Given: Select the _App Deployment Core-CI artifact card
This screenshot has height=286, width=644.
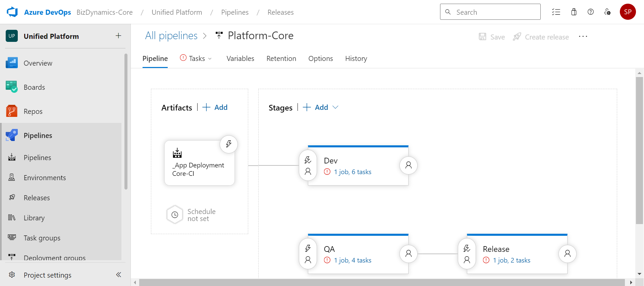Looking at the screenshot, I should click(200, 163).
